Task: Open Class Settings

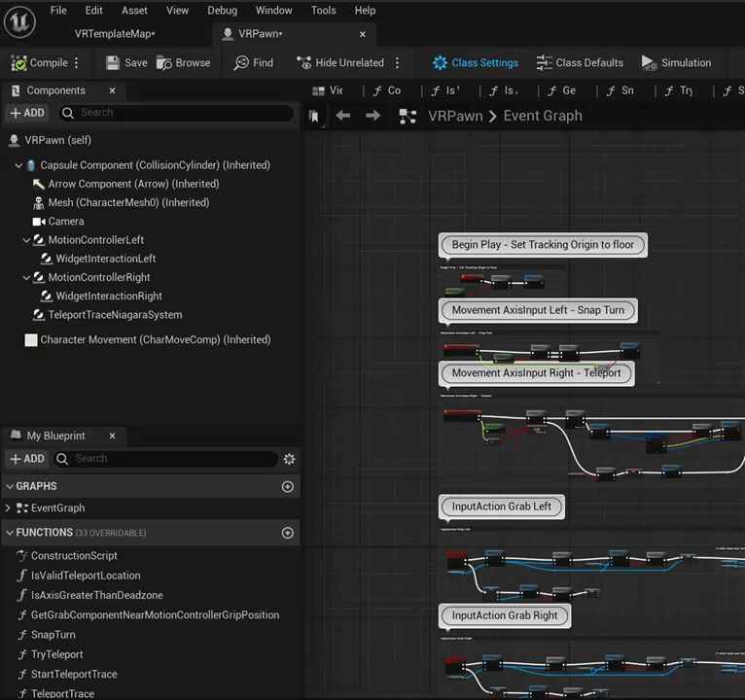Action: (x=476, y=62)
